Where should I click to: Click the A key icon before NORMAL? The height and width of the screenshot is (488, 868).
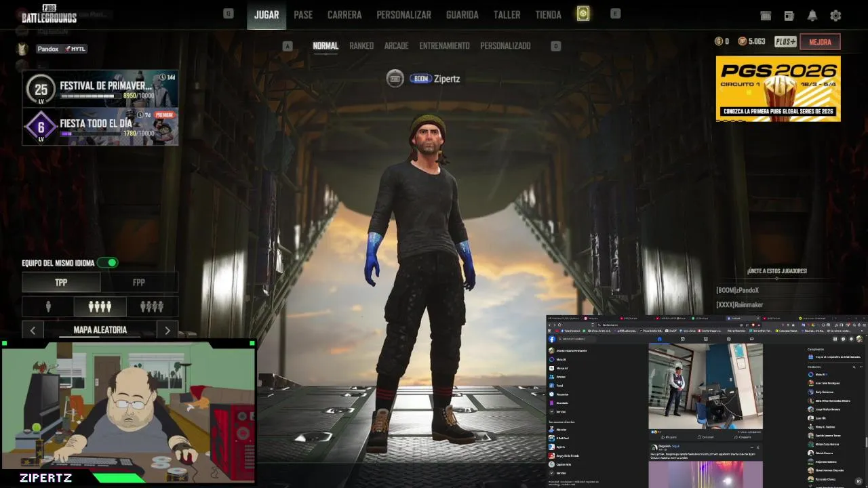(288, 46)
